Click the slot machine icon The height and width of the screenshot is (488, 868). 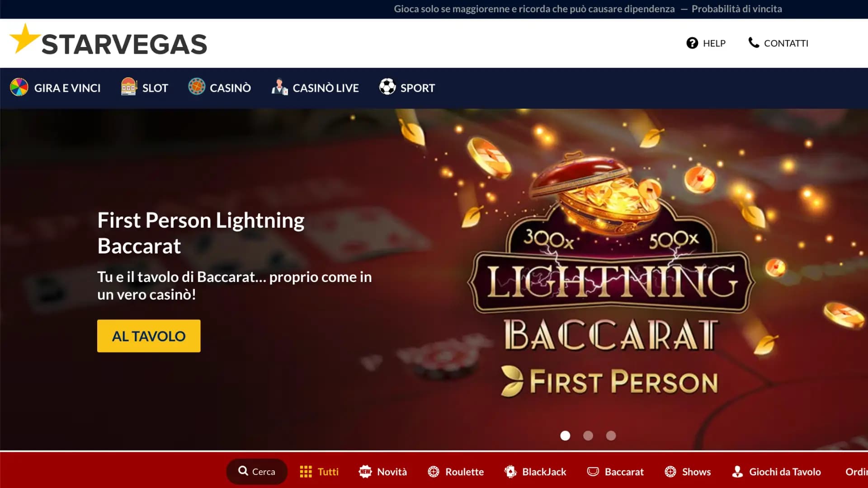click(x=129, y=87)
